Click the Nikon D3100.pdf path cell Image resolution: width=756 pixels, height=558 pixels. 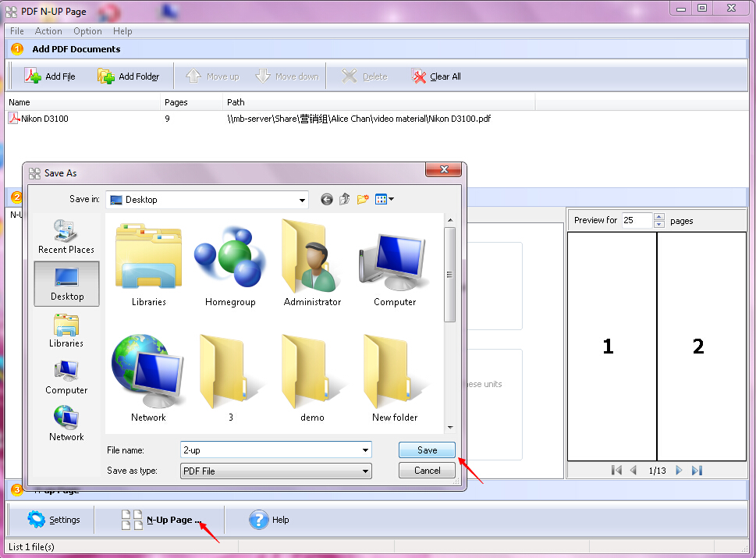pos(359,119)
